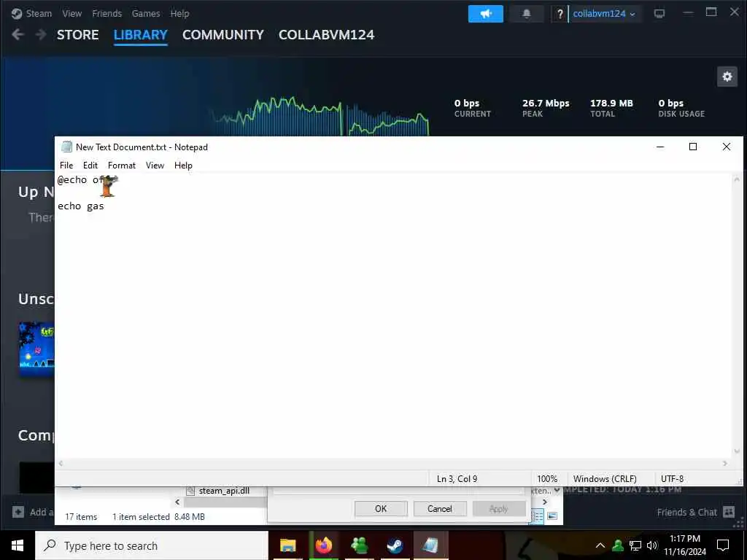Click the Apply button in properties dialog
Image resolution: width=747 pixels, height=560 pixels.
(x=499, y=508)
